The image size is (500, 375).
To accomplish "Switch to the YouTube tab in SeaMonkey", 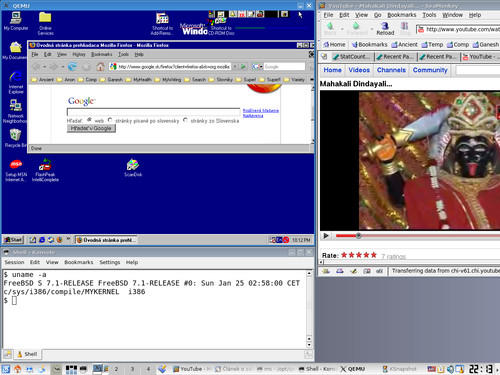I will click(x=480, y=57).
